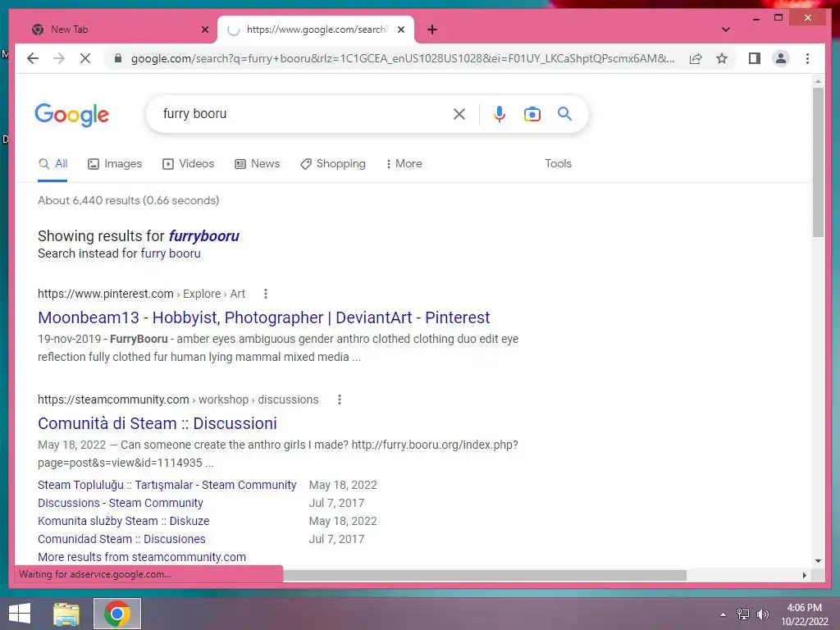Clear the search box text
Screen dimensions: 840x630
tap(459, 113)
